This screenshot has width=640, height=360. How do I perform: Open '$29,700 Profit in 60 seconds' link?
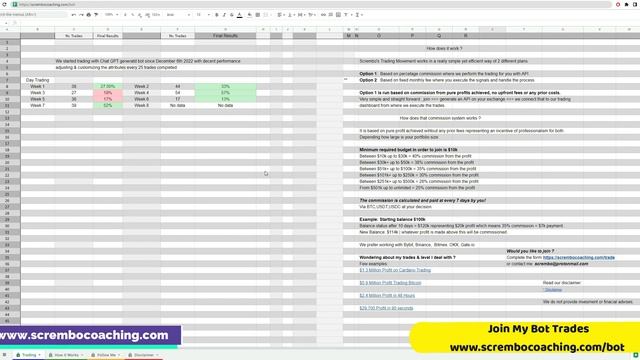386,308
